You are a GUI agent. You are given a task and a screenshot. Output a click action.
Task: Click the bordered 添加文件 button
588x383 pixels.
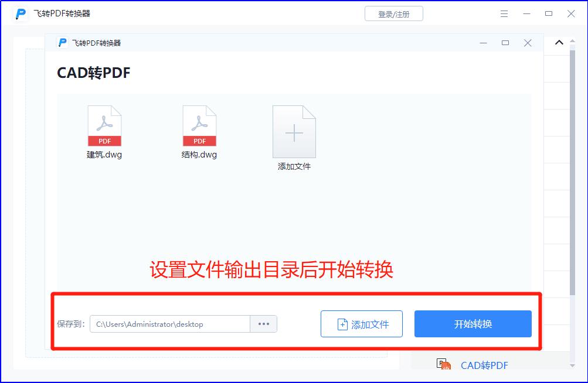click(361, 323)
